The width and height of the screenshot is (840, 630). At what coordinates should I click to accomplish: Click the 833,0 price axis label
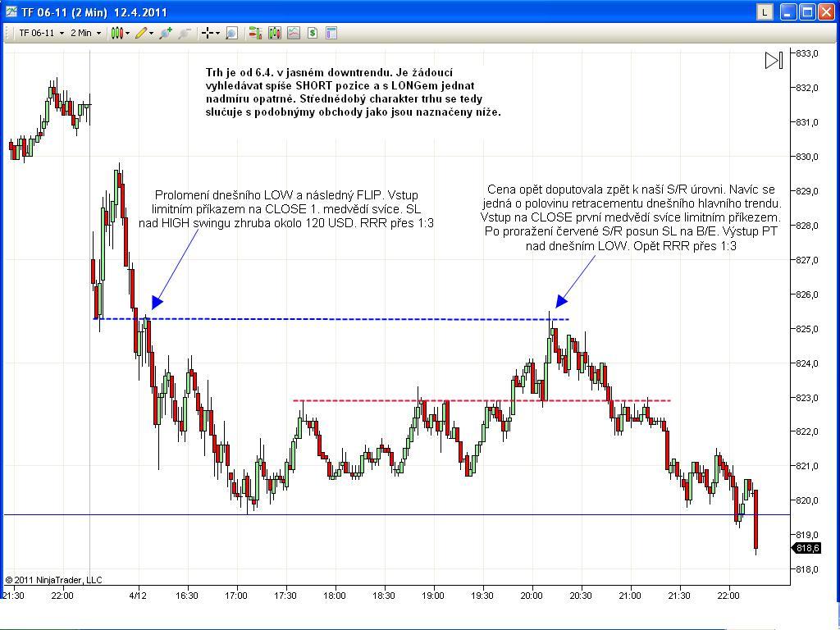click(x=808, y=53)
